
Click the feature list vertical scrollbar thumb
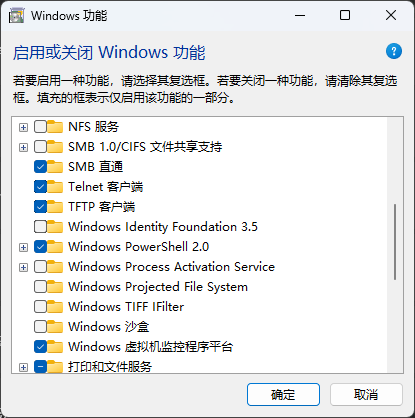coord(395,242)
